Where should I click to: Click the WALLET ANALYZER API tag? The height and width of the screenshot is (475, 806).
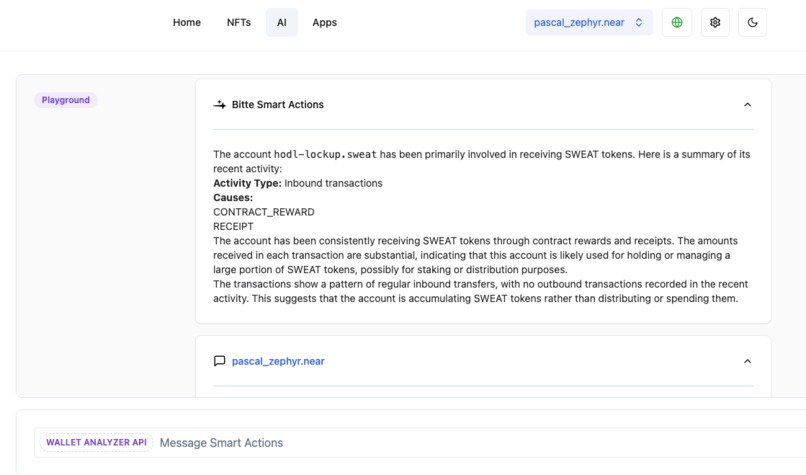(x=96, y=443)
